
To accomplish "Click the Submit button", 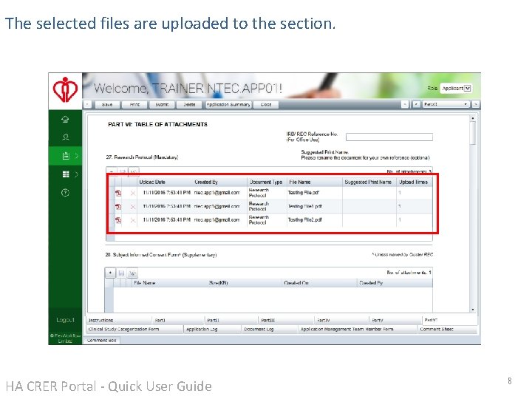I will (x=162, y=104).
